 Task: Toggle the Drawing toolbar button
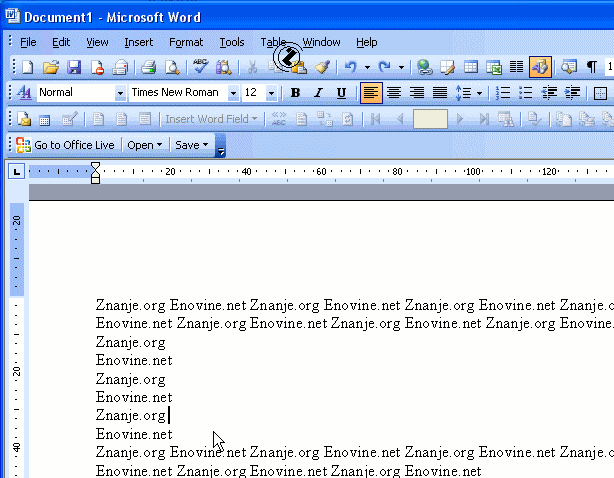(x=540, y=67)
